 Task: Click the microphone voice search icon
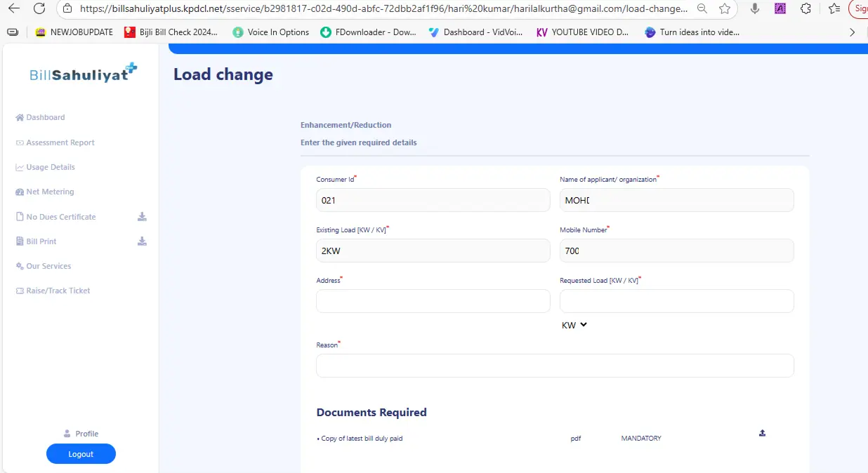(x=755, y=8)
